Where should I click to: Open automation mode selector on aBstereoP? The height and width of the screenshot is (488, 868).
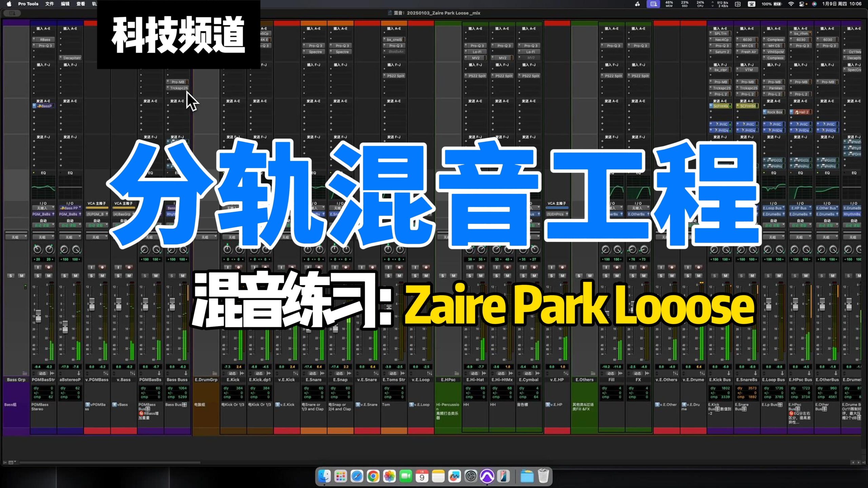70,225
